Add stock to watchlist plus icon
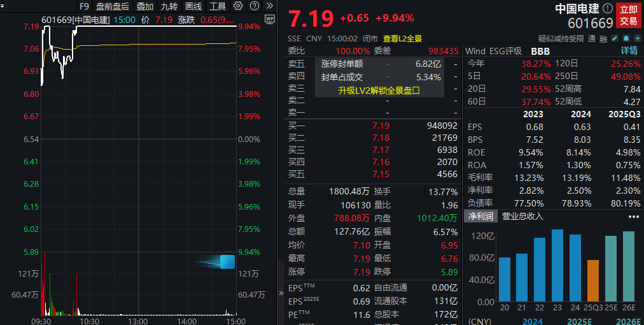This screenshot has height=325, width=644. 637,38
